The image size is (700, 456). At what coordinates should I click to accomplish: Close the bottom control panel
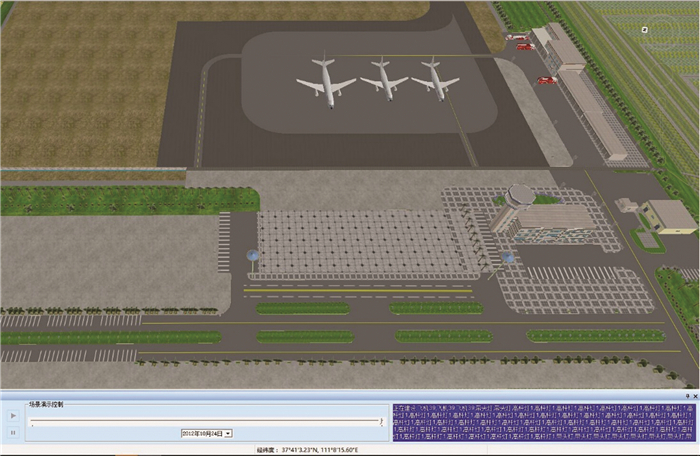pos(694,396)
